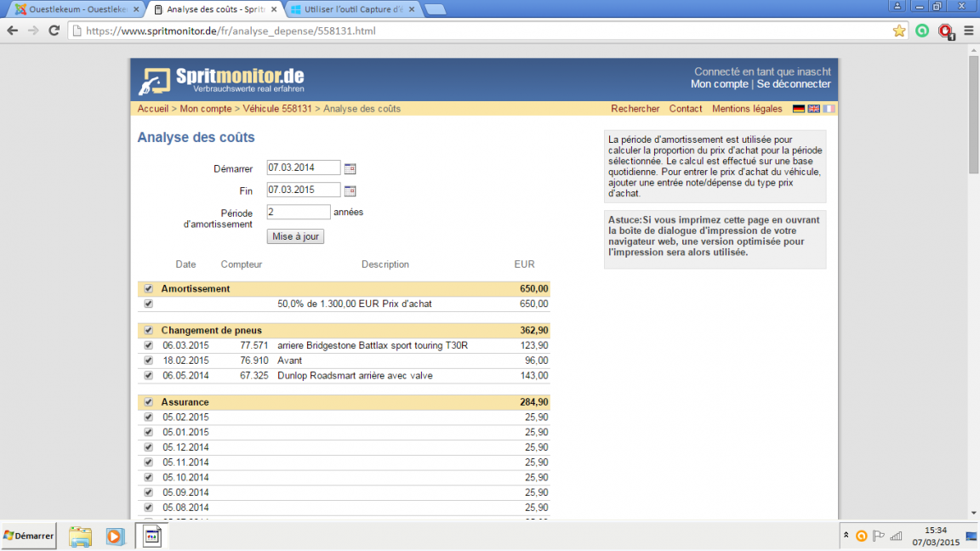
Task: Open Windows Explorer from the taskbar
Action: tap(80, 537)
